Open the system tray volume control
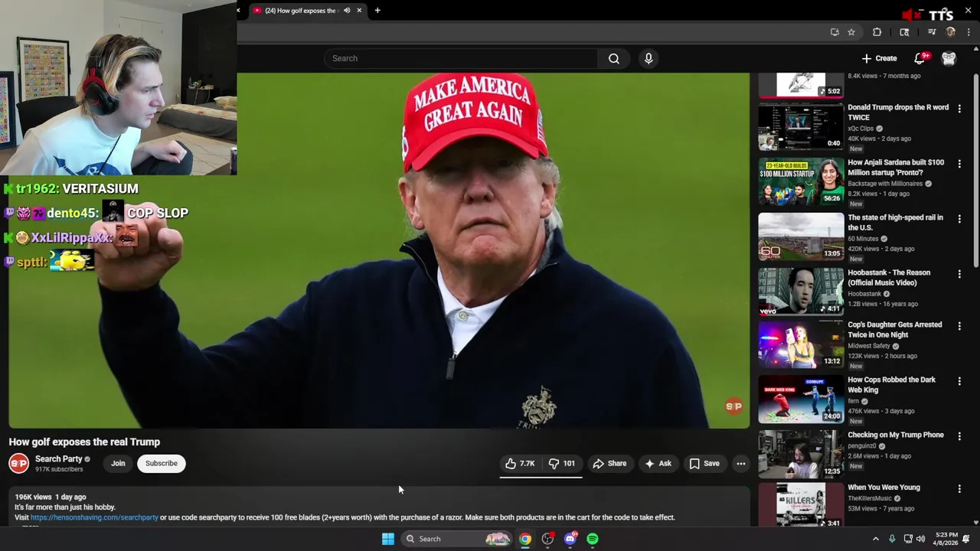The width and height of the screenshot is (980, 551). (920, 539)
